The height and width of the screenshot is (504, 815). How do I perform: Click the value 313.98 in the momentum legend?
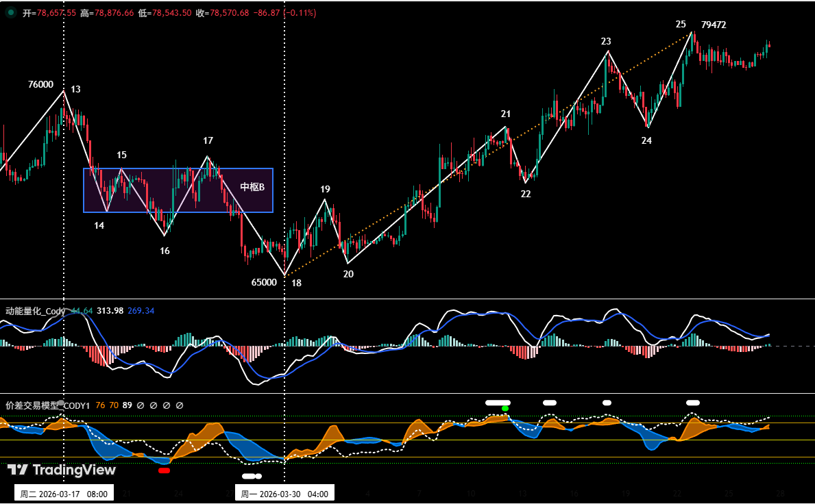112,310
